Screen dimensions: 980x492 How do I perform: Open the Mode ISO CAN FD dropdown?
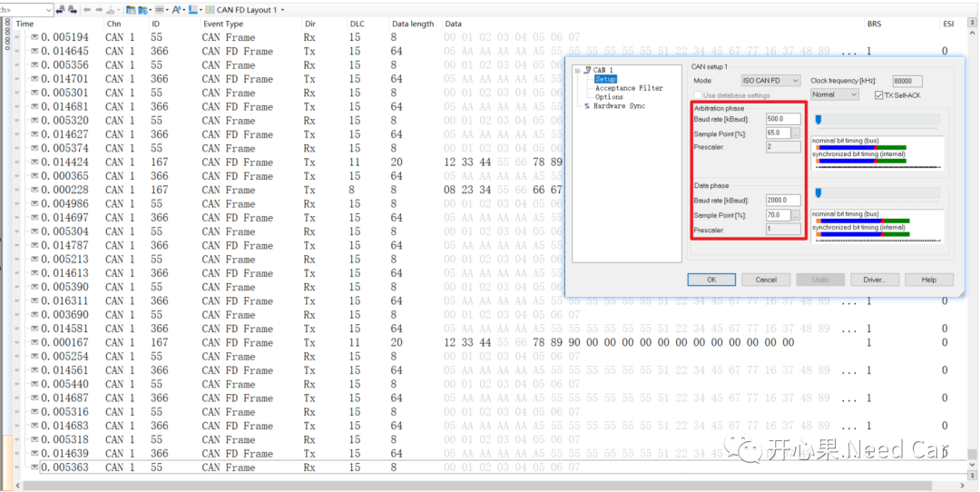pos(770,81)
